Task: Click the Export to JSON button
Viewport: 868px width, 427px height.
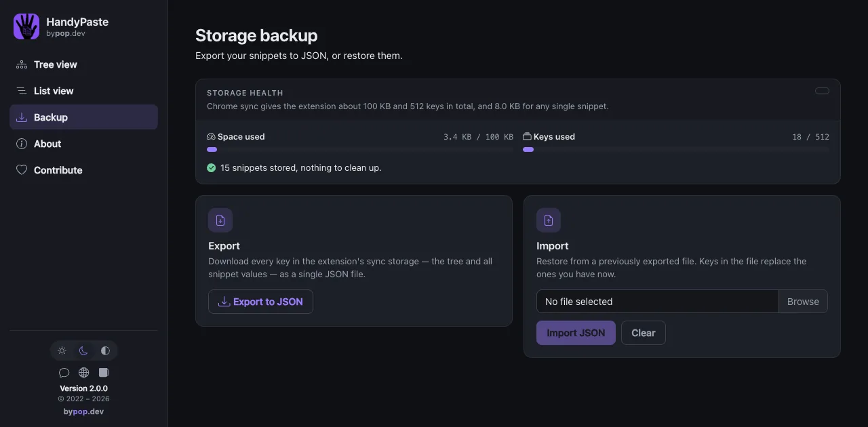Action: (260, 302)
